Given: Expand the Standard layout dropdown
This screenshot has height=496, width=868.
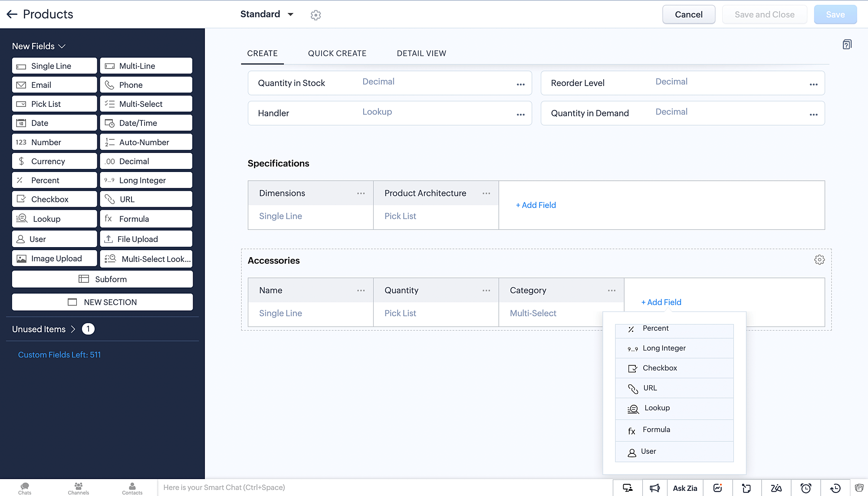Looking at the screenshot, I should (x=290, y=14).
